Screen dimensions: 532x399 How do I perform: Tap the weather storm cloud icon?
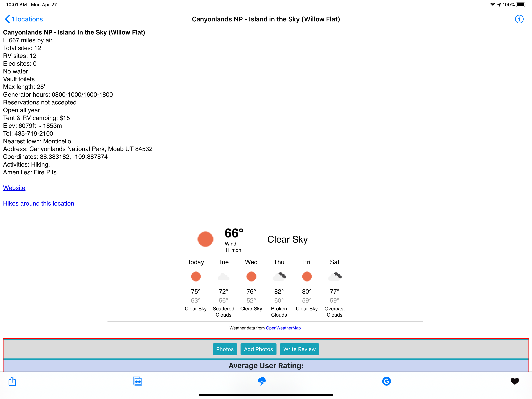pos(262,381)
